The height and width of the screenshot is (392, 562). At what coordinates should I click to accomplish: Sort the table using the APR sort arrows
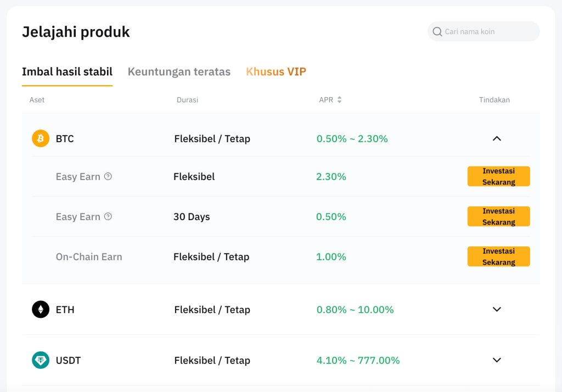pyautogui.click(x=339, y=99)
